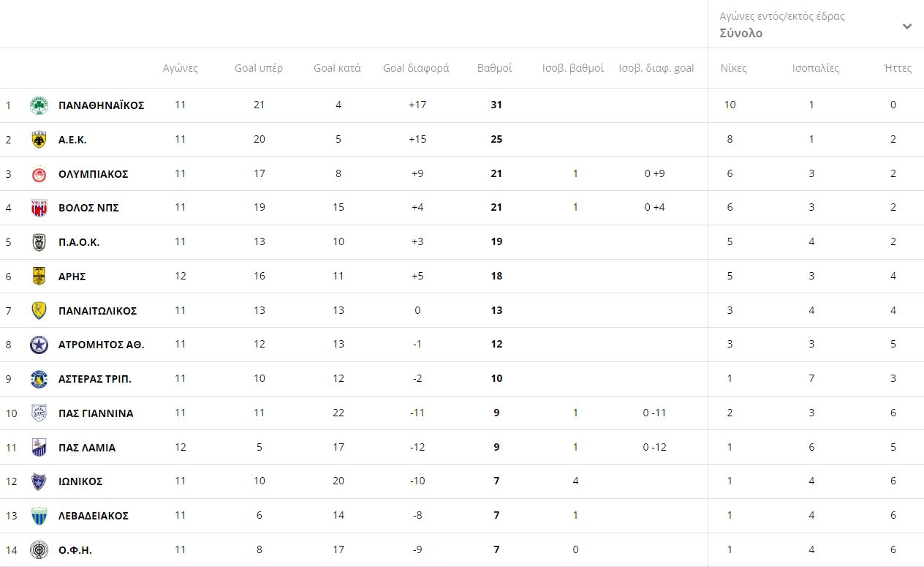The height and width of the screenshot is (567, 924).
Task: Click the Levadiakos green-striped crest
Action: [x=39, y=516]
